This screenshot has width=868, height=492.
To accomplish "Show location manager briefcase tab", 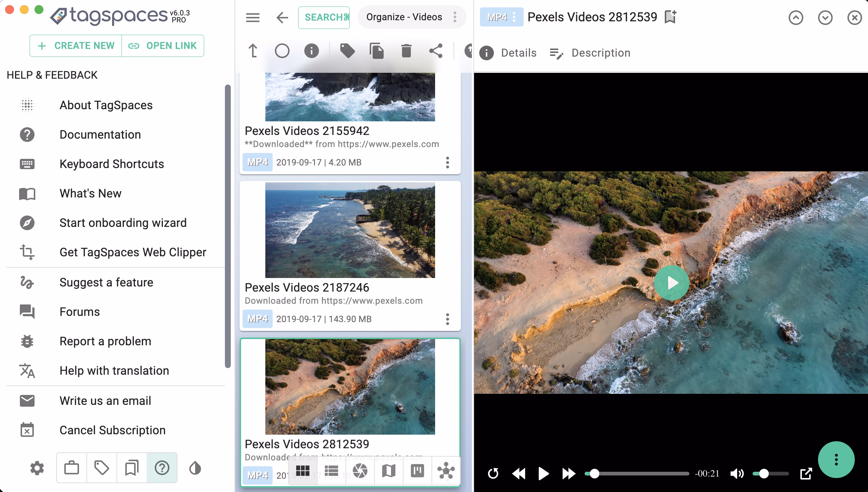I will (72, 468).
